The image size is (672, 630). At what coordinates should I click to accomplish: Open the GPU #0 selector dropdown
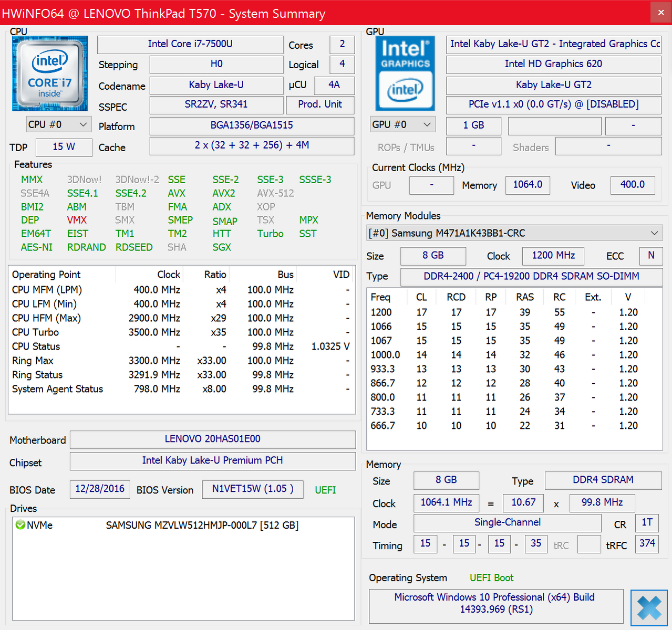point(402,124)
